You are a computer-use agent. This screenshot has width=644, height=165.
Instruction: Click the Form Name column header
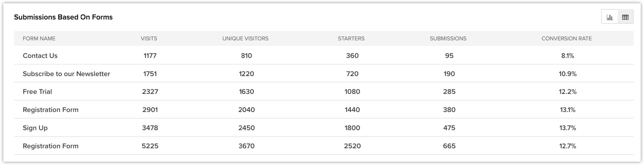(x=39, y=38)
